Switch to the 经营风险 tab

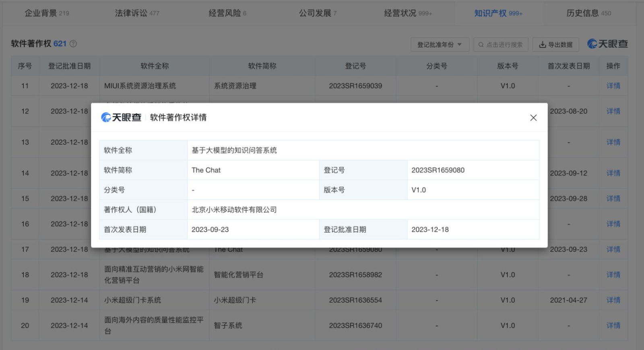point(227,13)
